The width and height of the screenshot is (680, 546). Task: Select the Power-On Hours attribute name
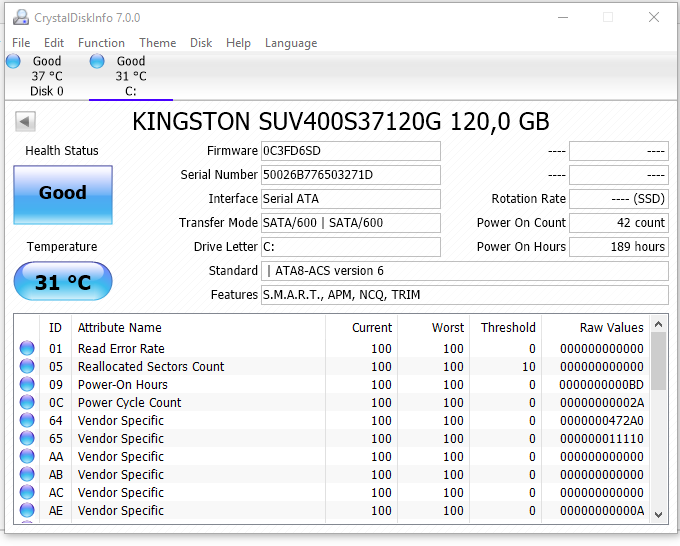coord(123,385)
